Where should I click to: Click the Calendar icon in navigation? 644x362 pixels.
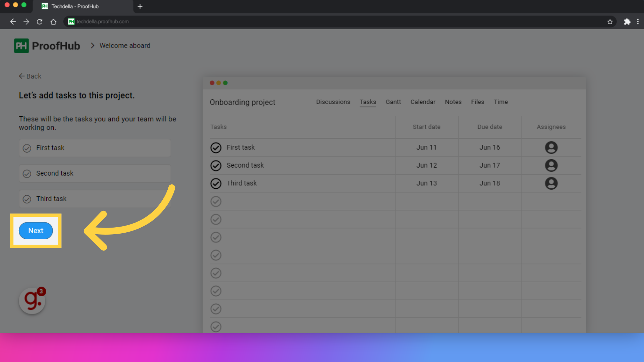point(422,102)
